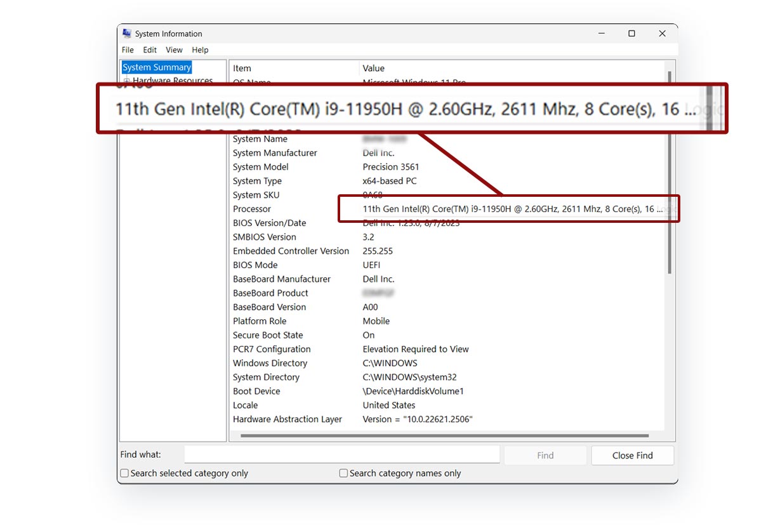Expand the Hardware Resources node
766x532 pixels.
click(127, 81)
